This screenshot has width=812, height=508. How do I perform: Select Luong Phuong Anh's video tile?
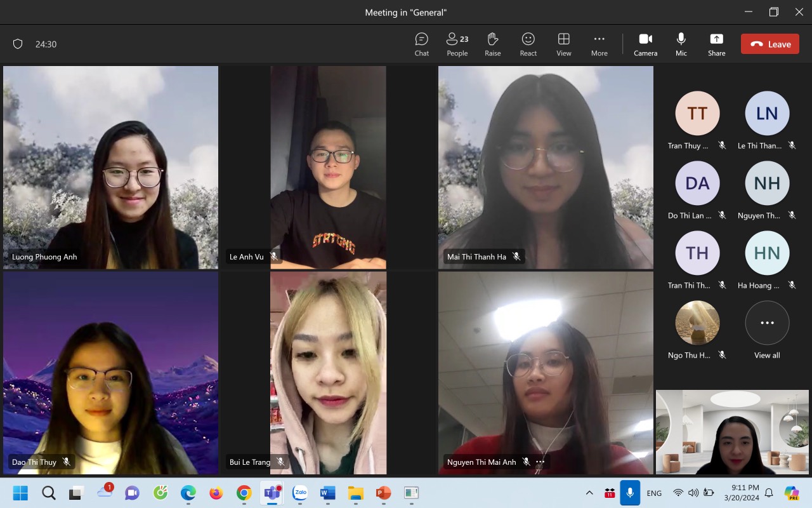pos(110,167)
